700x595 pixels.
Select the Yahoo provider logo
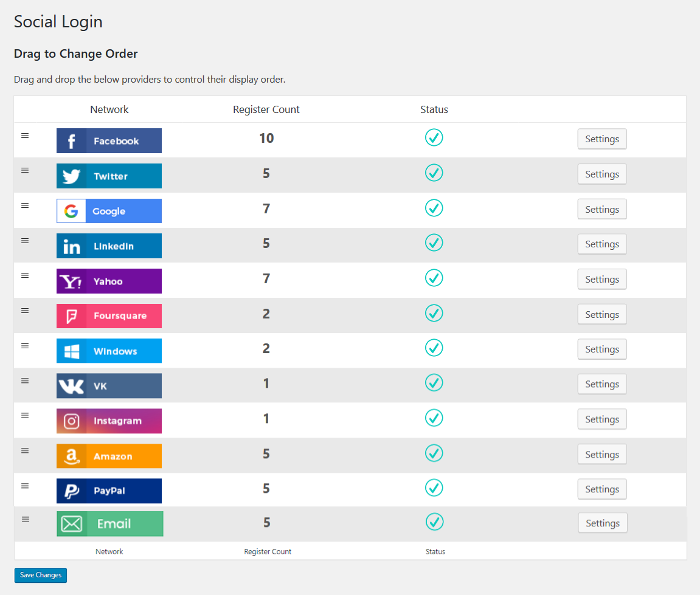point(109,281)
